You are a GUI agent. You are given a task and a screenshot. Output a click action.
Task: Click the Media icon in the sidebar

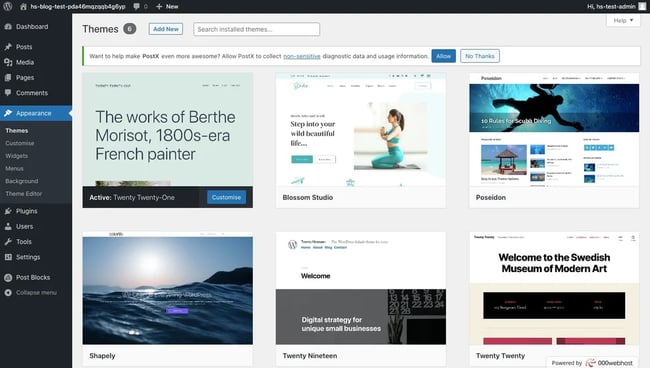point(8,62)
